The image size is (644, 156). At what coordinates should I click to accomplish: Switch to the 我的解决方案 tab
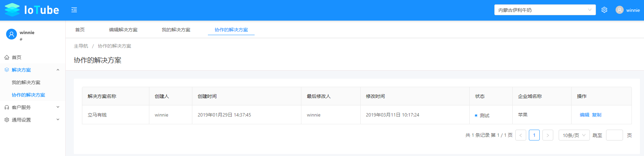pos(176,30)
